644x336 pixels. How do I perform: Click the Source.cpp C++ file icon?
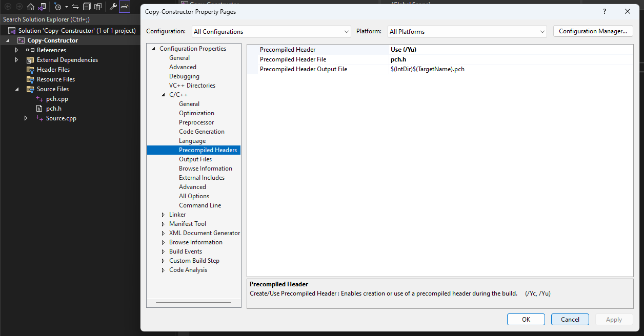pos(39,118)
